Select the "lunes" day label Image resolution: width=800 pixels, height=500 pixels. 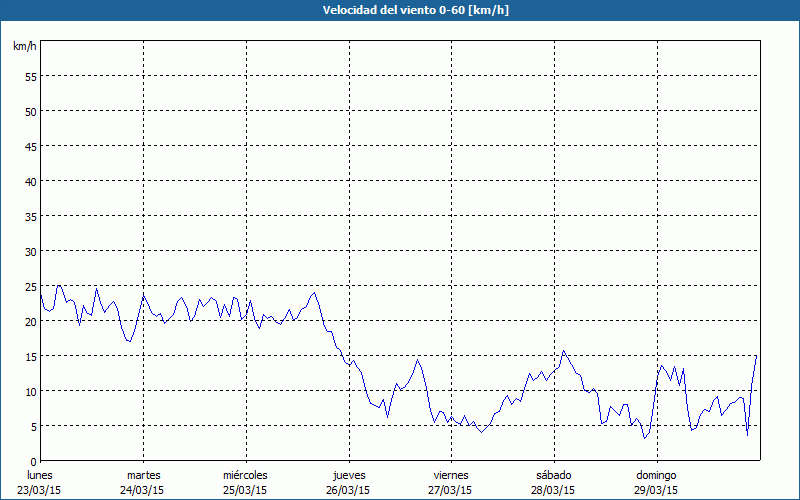click(40, 475)
